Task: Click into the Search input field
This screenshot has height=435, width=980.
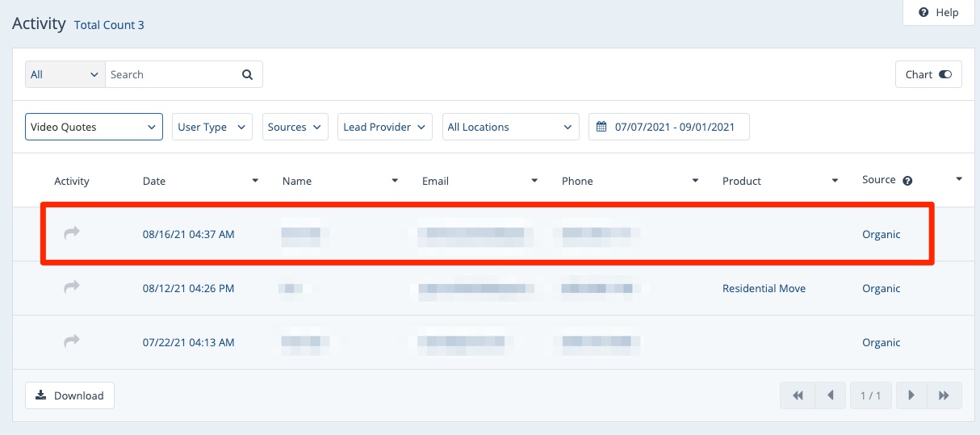Action: pos(170,74)
